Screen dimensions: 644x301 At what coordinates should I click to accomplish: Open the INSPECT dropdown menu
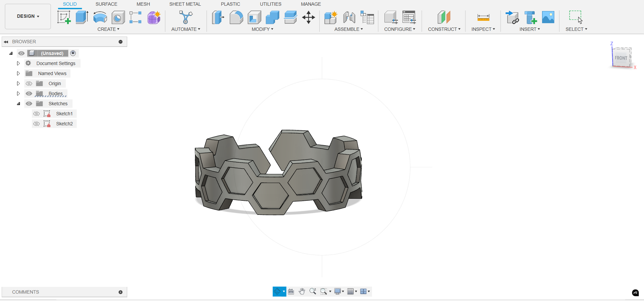[x=483, y=29]
